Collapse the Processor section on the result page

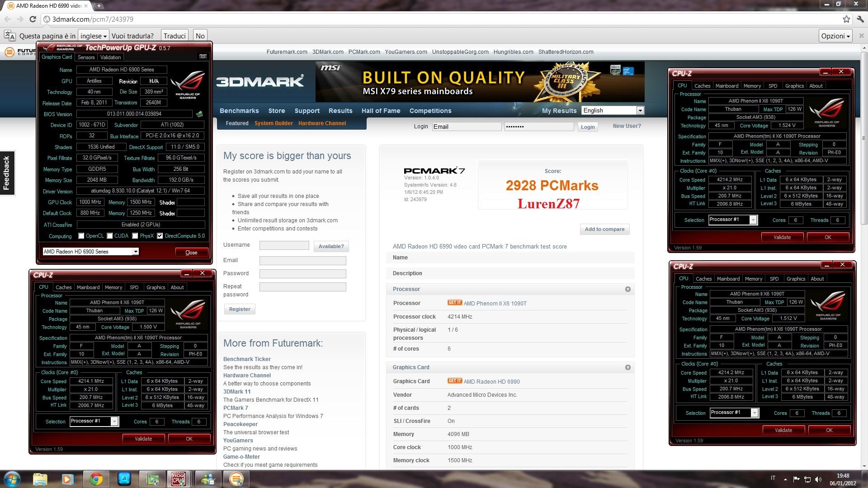[627, 289]
